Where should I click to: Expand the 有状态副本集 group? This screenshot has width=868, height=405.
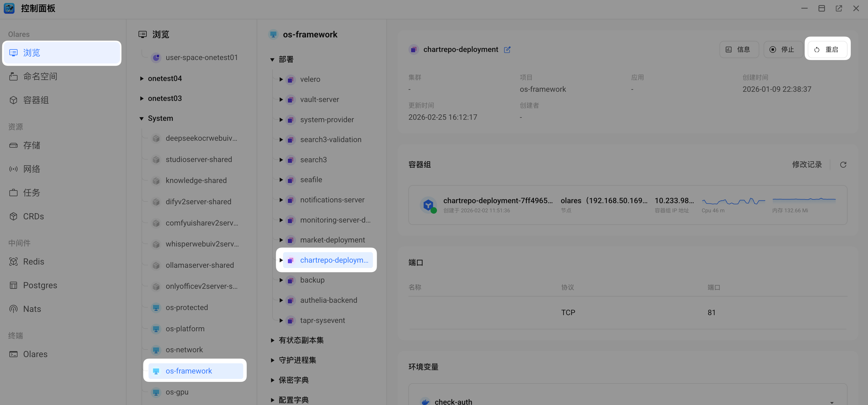click(x=272, y=340)
